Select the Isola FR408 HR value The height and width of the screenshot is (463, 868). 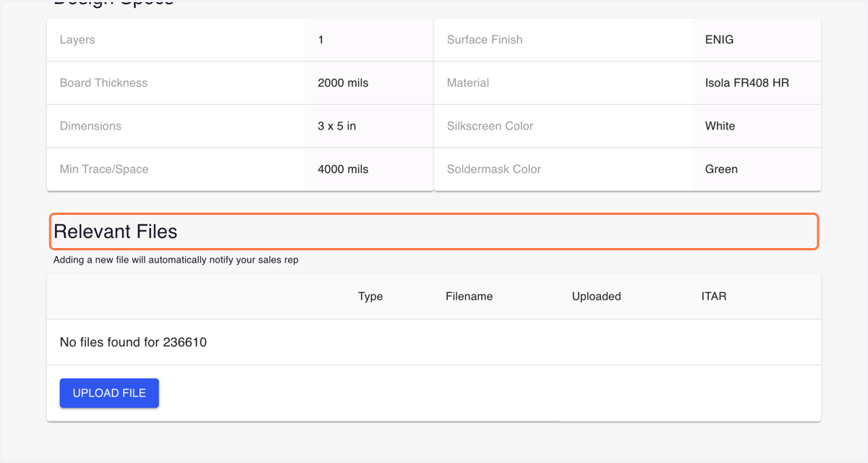pos(747,83)
